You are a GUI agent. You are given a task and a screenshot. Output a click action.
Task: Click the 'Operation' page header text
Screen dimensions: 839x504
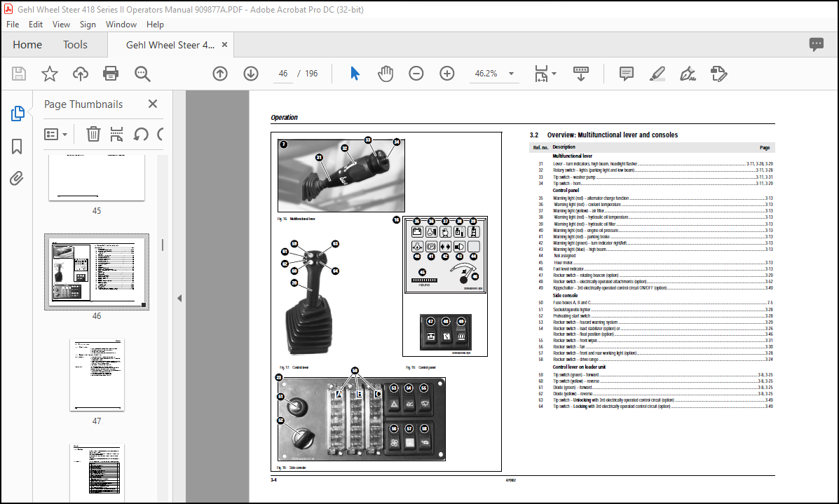[284, 117]
